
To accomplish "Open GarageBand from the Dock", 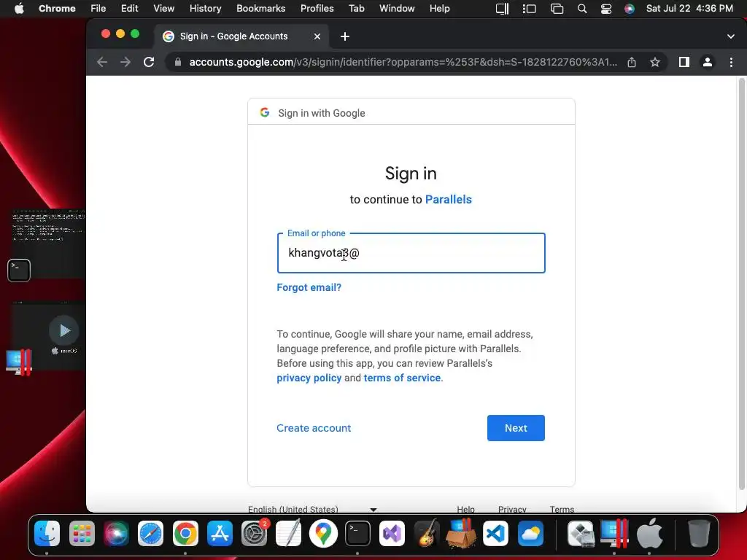I will tap(426, 533).
